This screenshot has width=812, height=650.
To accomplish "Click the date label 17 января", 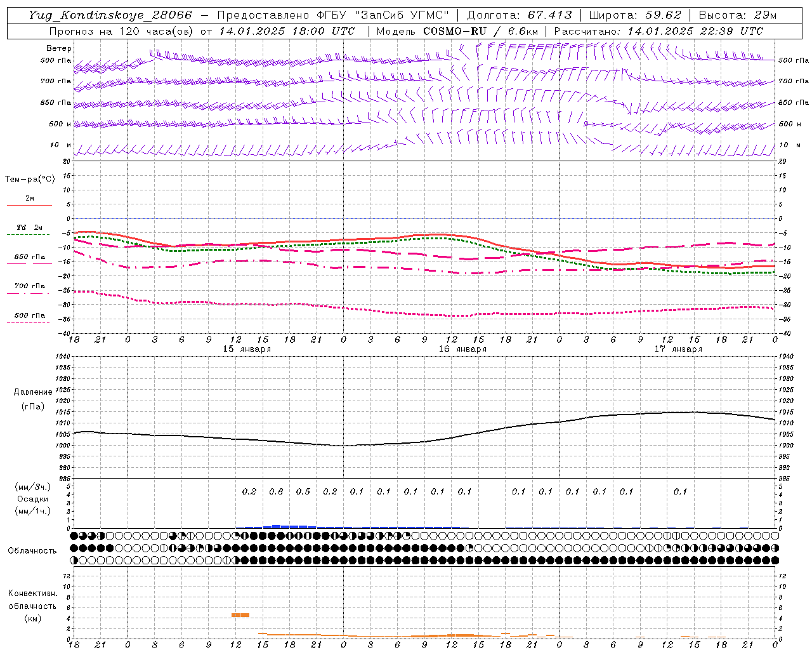I will point(678,349).
